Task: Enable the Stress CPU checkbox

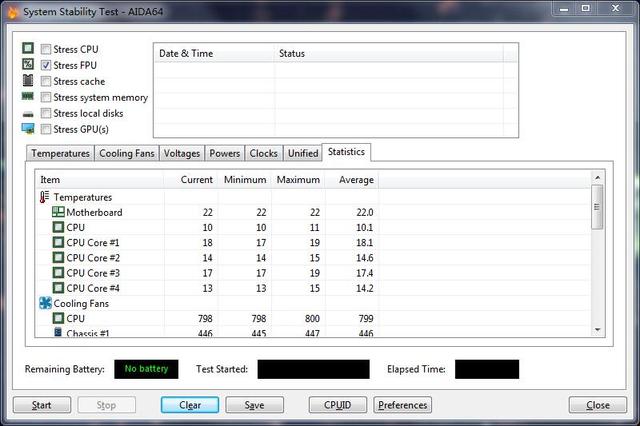Action: pyautogui.click(x=46, y=49)
